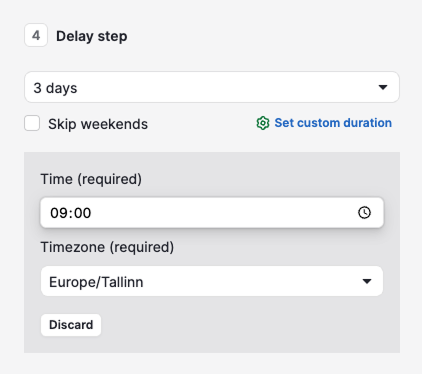
Task: Click the Discard button
Action: (71, 325)
